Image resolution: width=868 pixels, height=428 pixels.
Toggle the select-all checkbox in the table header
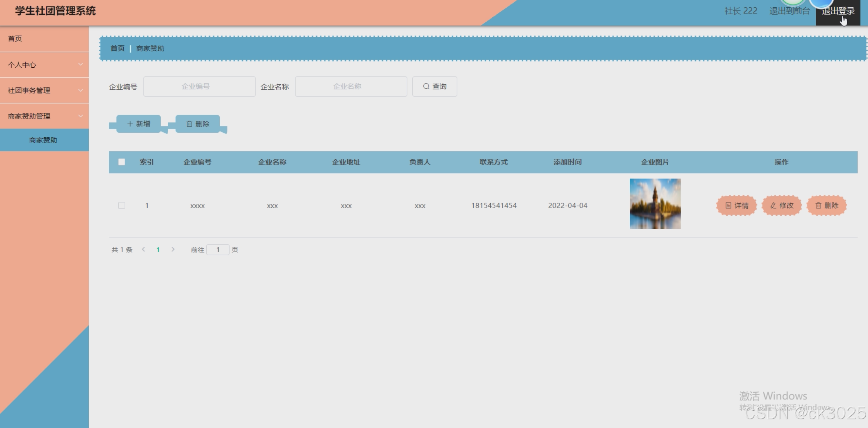122,162
